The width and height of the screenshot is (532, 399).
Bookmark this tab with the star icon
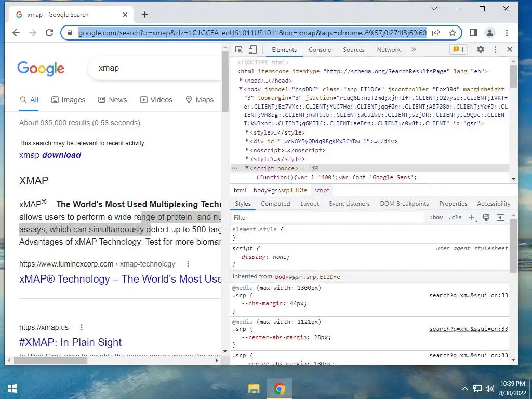pos(453,33)
